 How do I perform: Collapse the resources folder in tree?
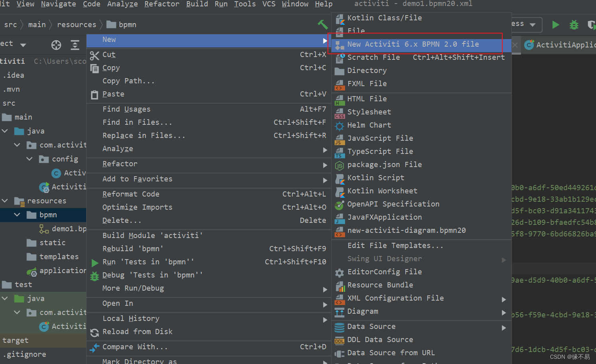tap(5, 201)
